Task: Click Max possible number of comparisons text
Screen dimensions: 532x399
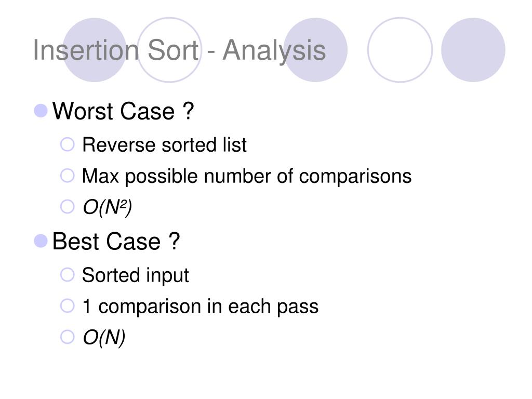Action: point(247,176)
